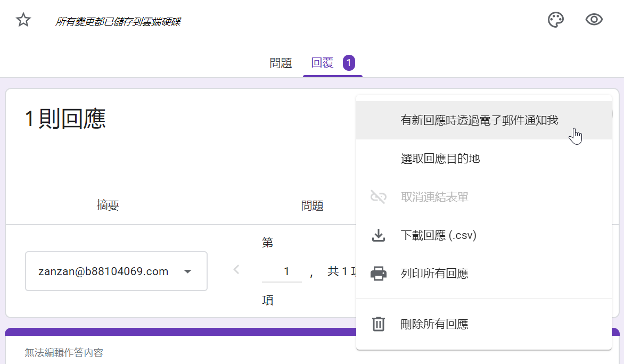Show the 摘要 summary view
This screenshot has height=364, width=624.
(108, 205)
